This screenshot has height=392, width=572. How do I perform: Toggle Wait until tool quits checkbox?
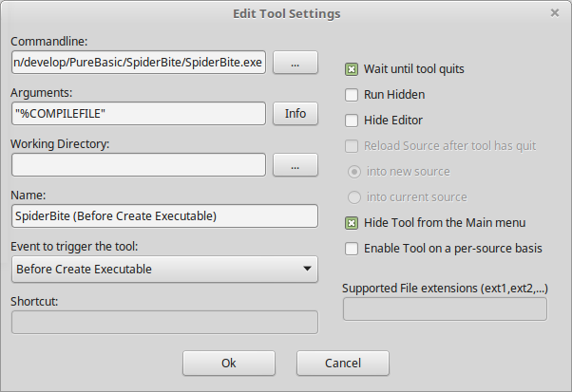pyautogui.click(x=352, y=69)
